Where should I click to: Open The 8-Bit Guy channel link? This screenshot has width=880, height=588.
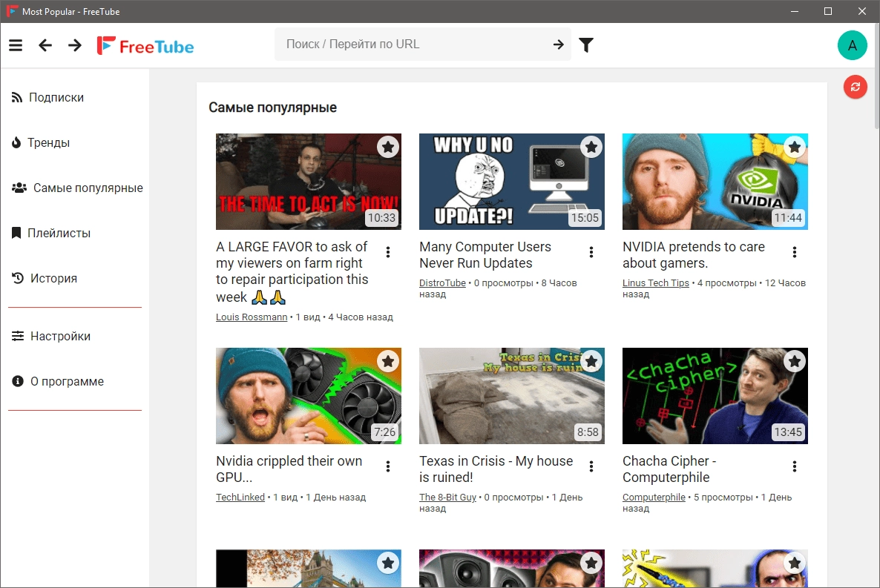(x=447, y=497)
